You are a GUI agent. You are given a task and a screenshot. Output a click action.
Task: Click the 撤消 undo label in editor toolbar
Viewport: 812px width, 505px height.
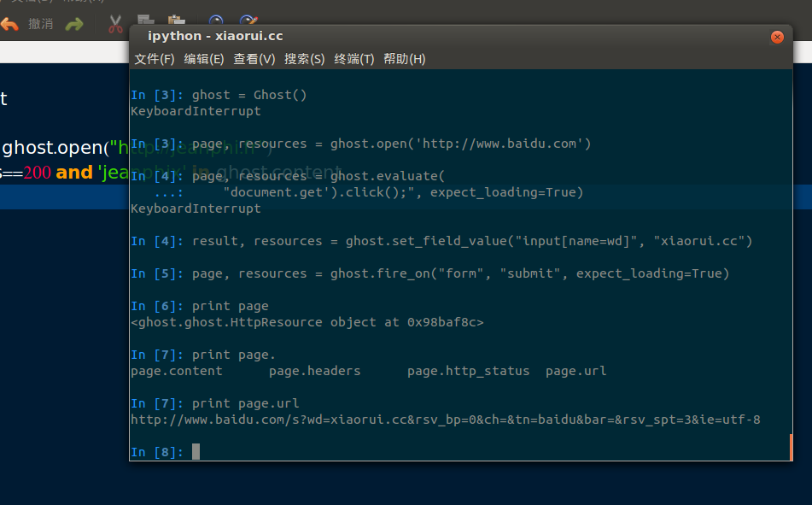(40, 24)
